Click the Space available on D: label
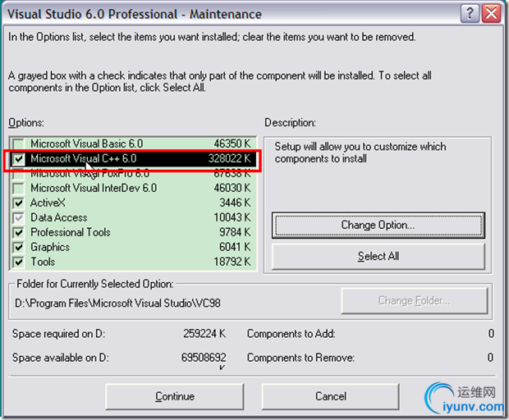This screenshot has height=420, width=509. tap(61, 358)
